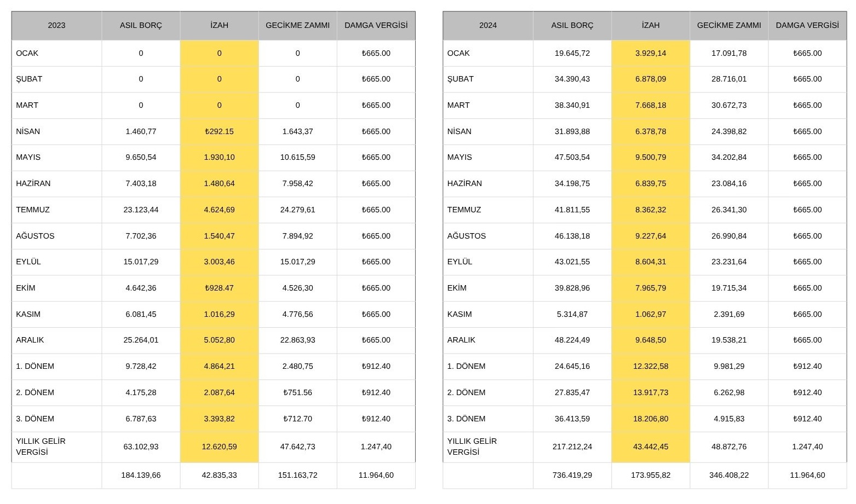Select the yellow 12.620,59 cell
The height and width of the screenshot is (504, 856).
point(219,447)
